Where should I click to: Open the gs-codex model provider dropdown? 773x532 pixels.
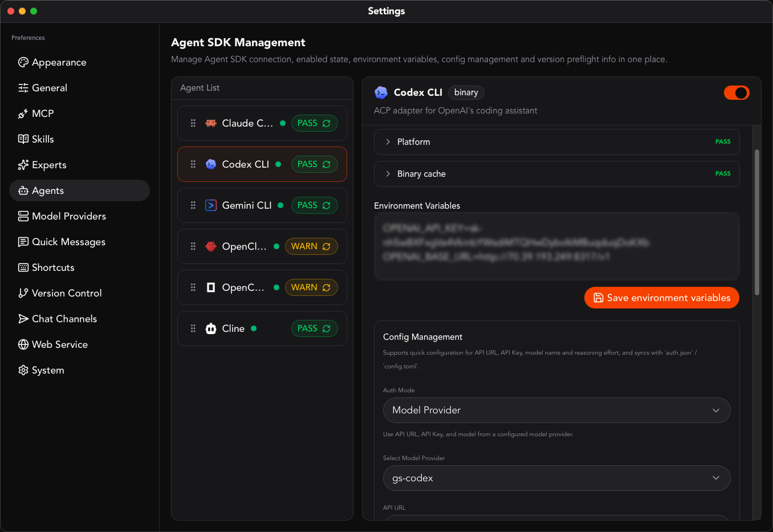click(x=557, y=478)
